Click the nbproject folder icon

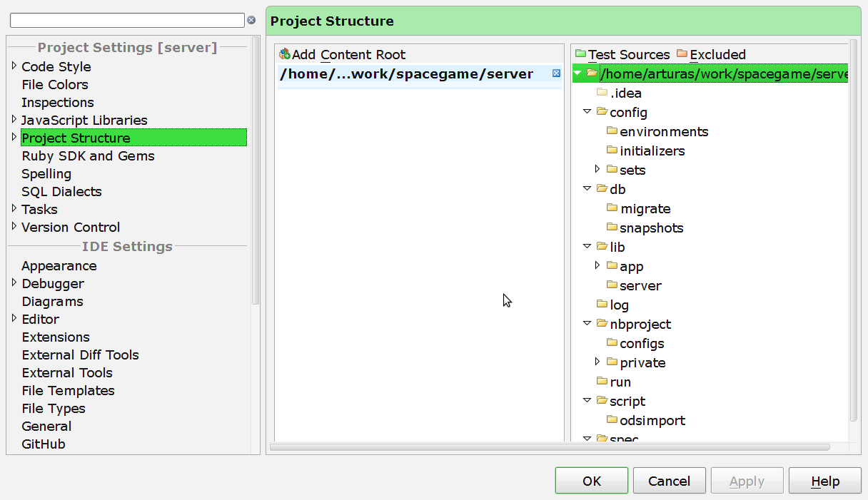pyautogui.click(x=602, y=324)
